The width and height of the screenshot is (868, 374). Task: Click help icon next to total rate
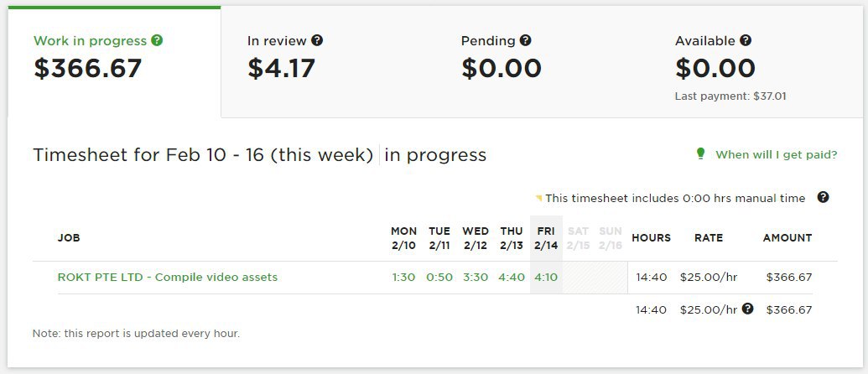(748, 309)
